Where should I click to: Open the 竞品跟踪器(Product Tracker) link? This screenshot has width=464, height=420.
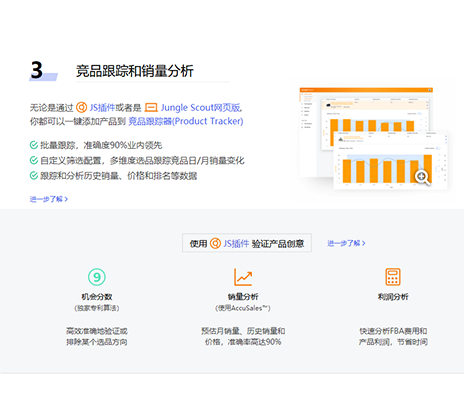coord(186,121)
